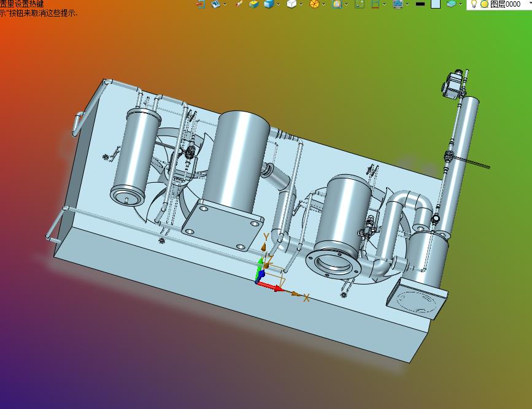Viewport: 532px width, 409px height.
Task: Click the red X axis arrow
Action: click(x=271, y=286)
